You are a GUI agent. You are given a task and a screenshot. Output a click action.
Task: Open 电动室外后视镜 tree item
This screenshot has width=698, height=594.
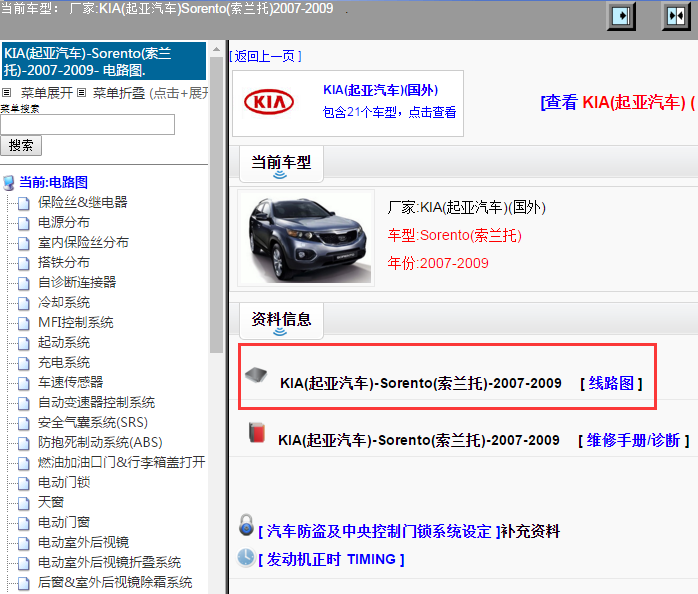pyautogui.click(x=83, y=542)
